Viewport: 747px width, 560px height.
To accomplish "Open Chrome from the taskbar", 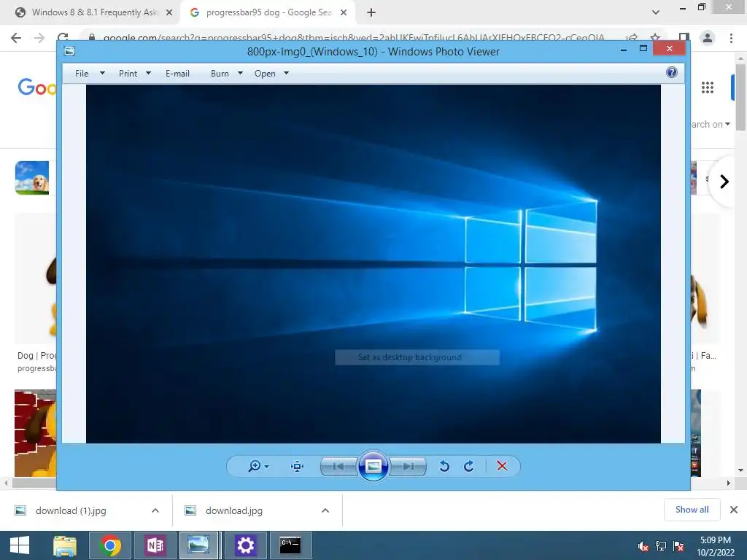I will (x=110, y=545).
